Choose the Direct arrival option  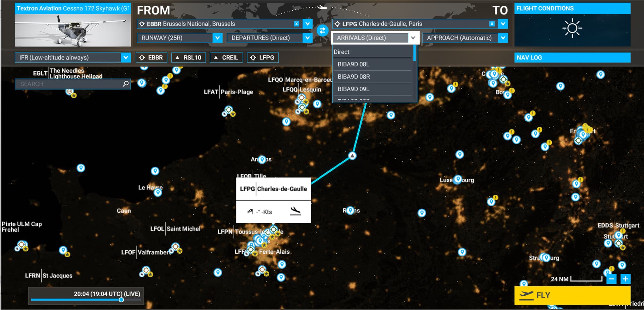[x=341, y=52]
